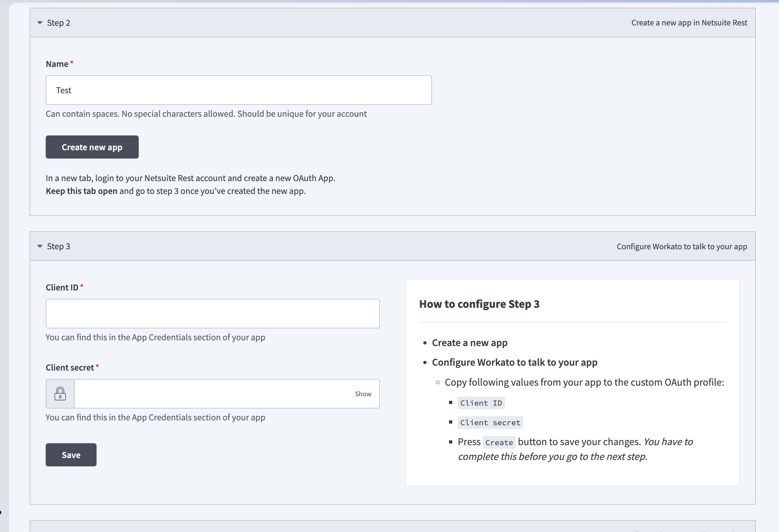
Task: Select the Step 3 header label
Action: tap(59, 246)
